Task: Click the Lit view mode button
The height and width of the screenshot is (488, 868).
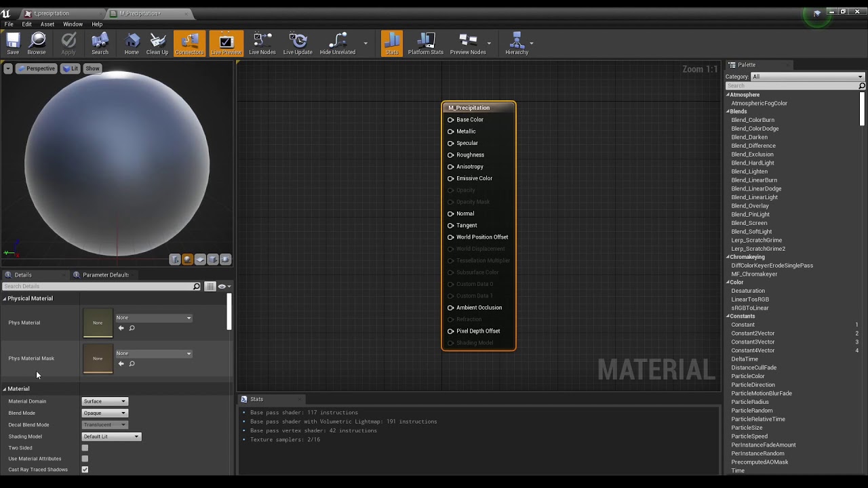Action: [x=71, y=68]
